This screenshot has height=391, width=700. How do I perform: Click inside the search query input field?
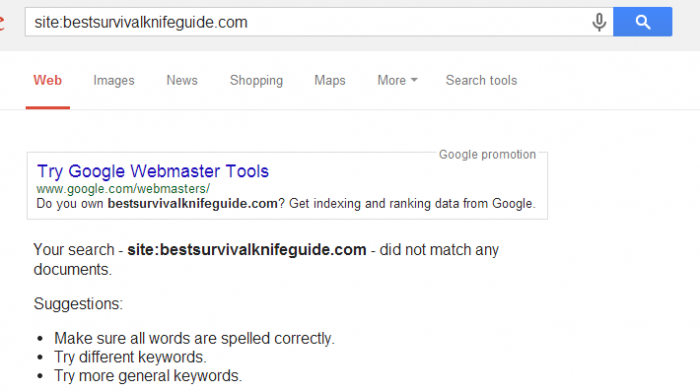(308, 22)
